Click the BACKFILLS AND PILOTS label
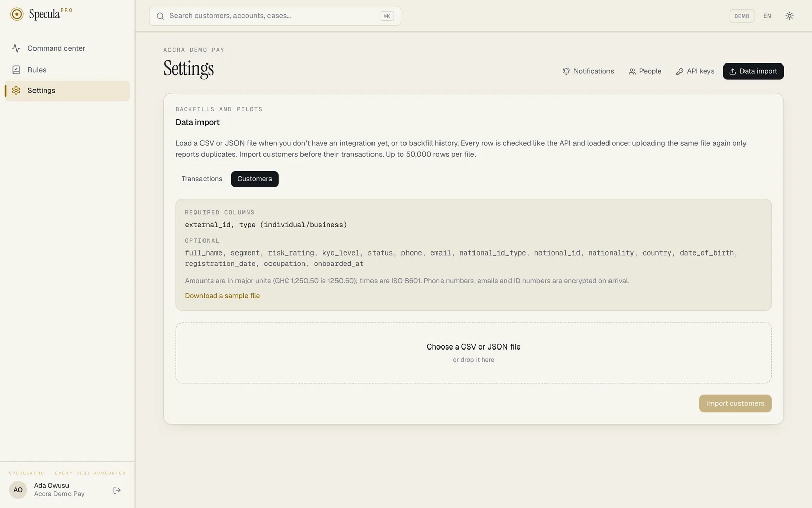This screenshot has width=812, height=508. tap(219, 109)
